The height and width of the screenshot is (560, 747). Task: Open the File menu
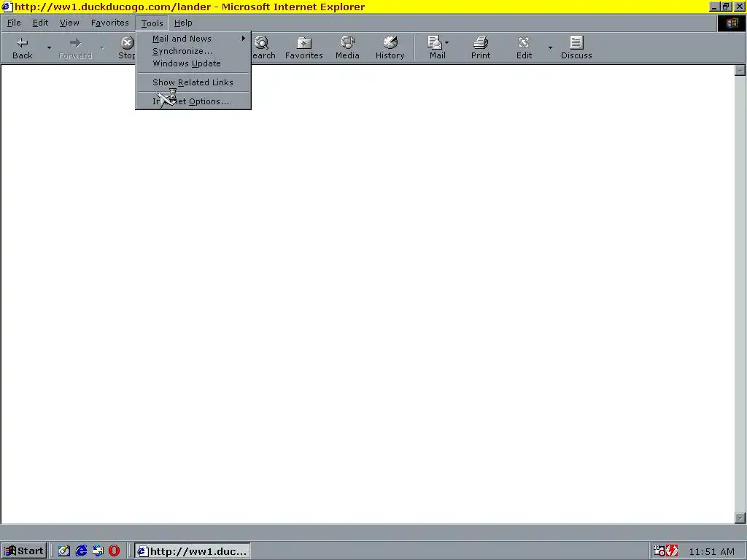(14, 23)
